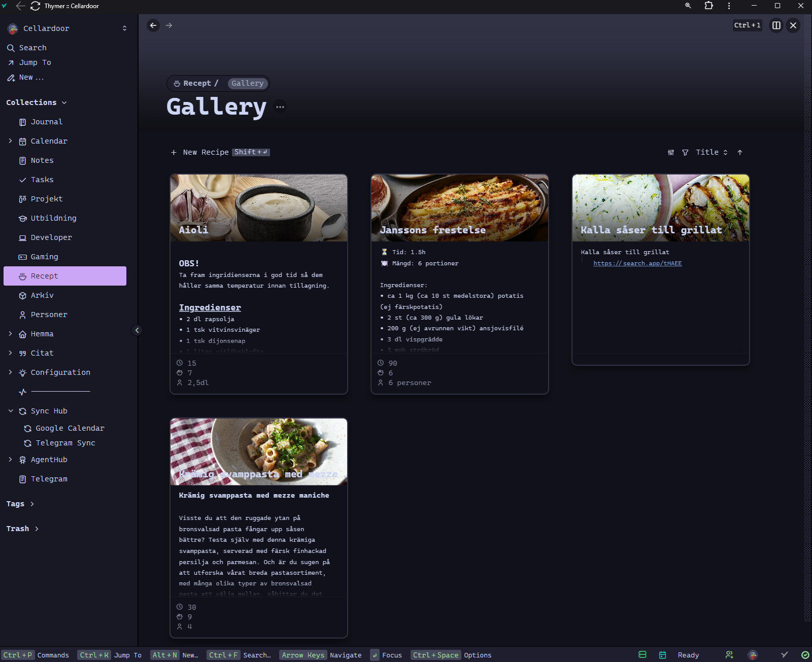Open the Notes collection
812x662 pixels.
(x=65, y=160)
